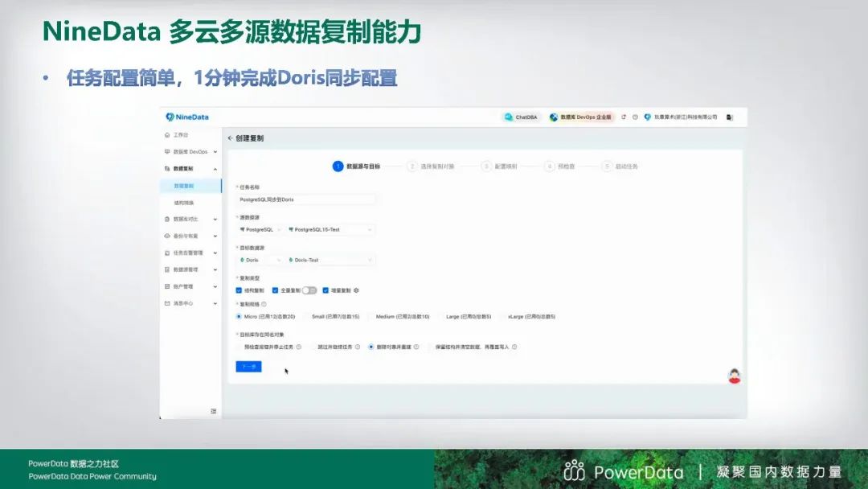Image resolution: width=868 pixels, height=489 pixels.
Task: Expand the 任务告警管理 sidebar chevron
Action: pos(215,253)
